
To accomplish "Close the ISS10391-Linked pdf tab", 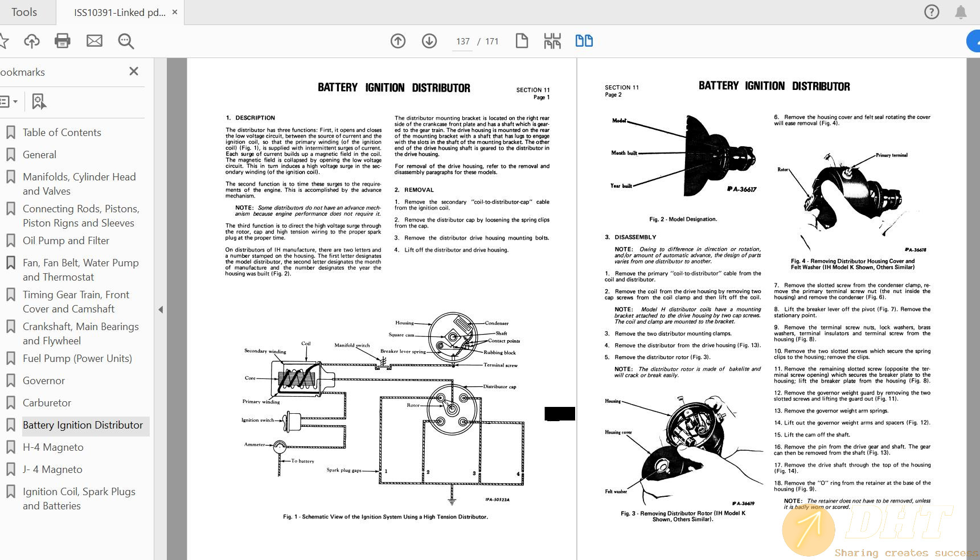I will pyautogui.click(x=175, y=12).
